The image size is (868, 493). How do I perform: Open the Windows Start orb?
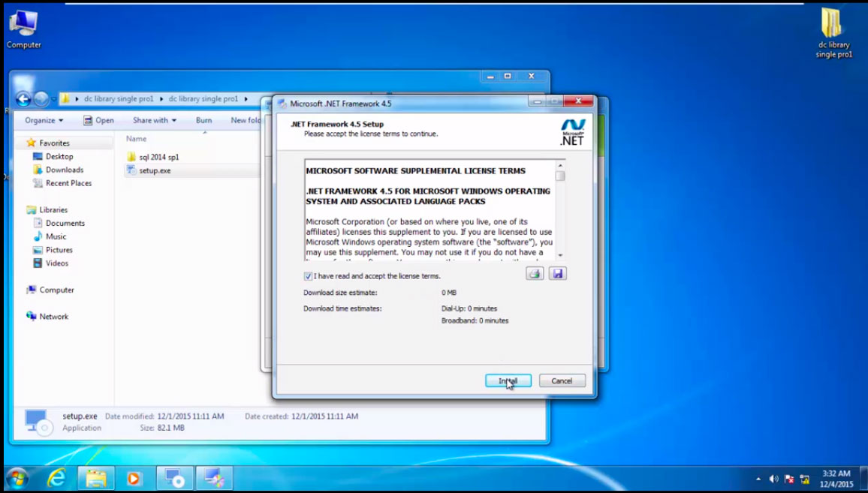17,477
